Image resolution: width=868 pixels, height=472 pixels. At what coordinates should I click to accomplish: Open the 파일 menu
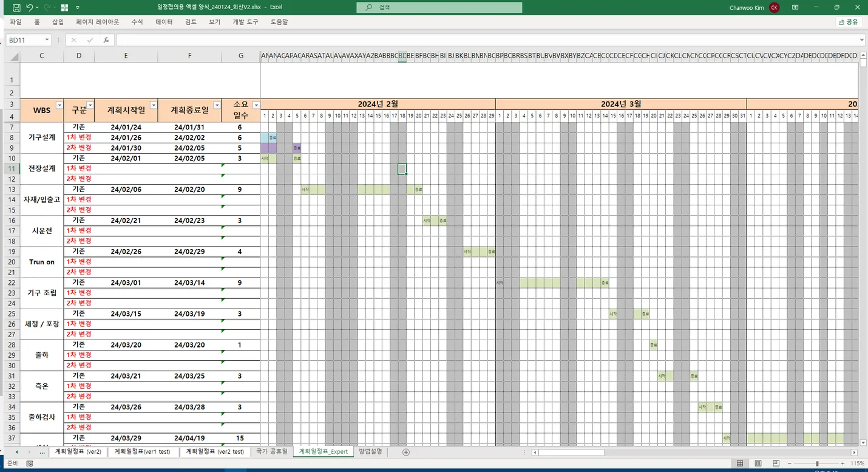[x=16, y=22]
